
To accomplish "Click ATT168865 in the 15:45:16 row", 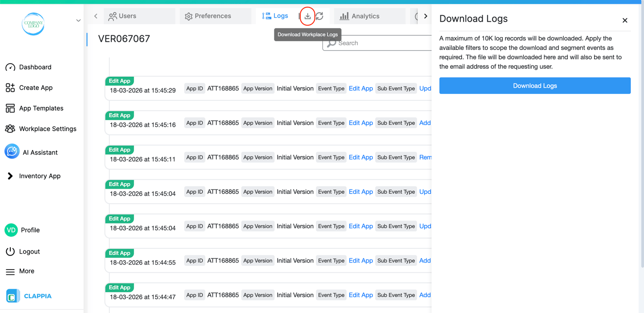I will pyautogui.click(x=223, y=123).
